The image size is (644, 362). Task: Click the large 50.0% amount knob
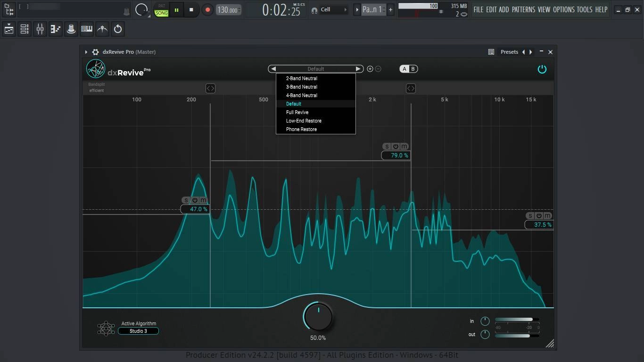point(318,316)
